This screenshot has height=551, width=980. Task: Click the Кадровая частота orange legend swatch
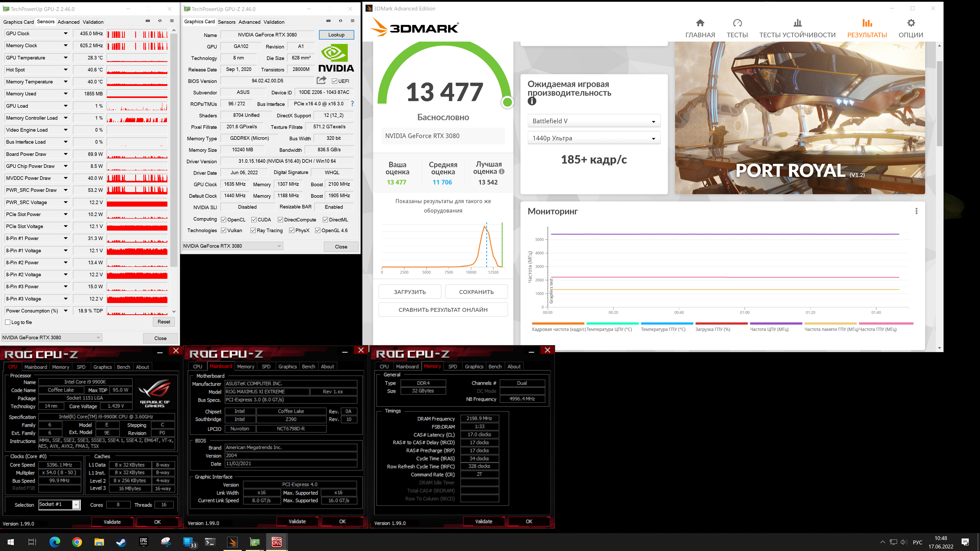[x=558, y=324]
